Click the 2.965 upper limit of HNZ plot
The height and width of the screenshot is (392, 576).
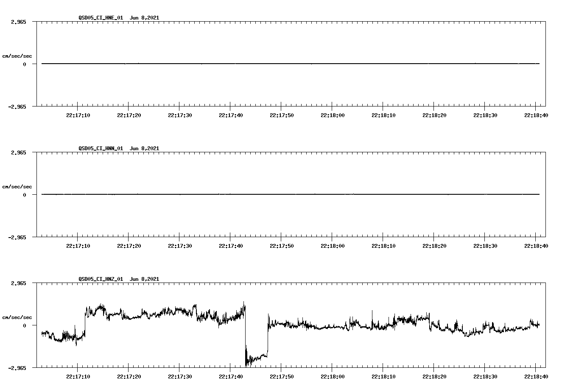click(18, 283)
